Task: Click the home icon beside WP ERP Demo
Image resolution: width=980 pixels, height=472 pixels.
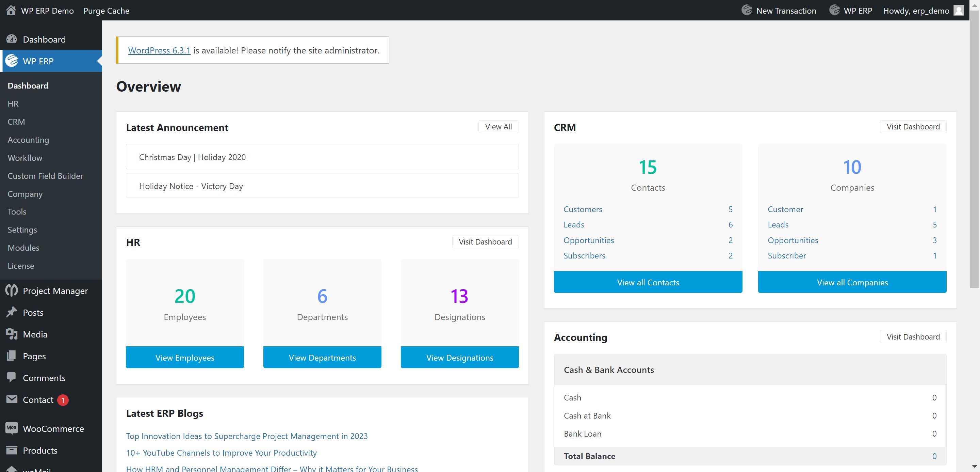Action: (11, 10)
